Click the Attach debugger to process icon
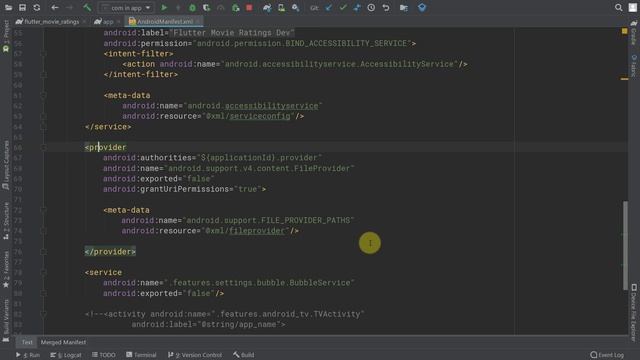 point(236,8)
